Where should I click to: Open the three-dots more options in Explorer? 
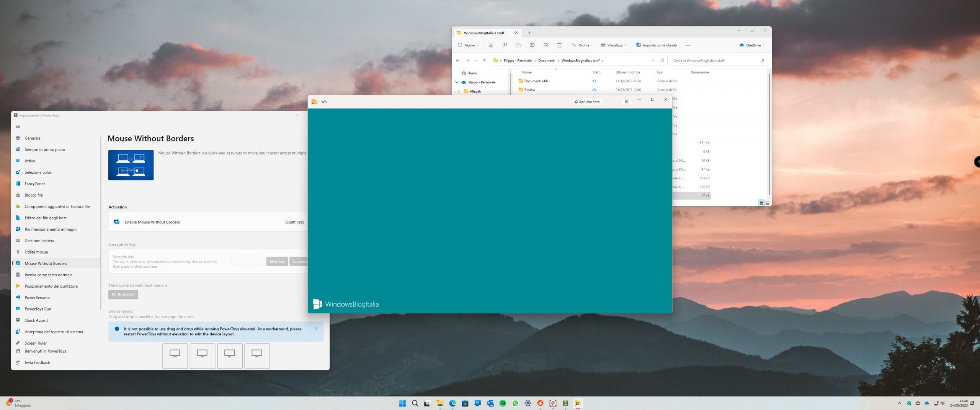click(688, 45)
